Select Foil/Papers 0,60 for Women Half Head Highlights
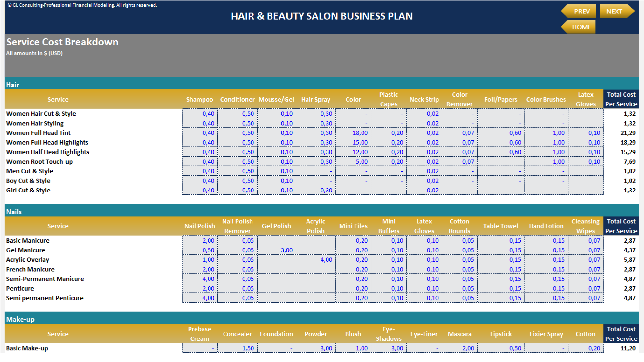Image resolution: width=644 pixels, height=362 pixels. click(501, 152)
